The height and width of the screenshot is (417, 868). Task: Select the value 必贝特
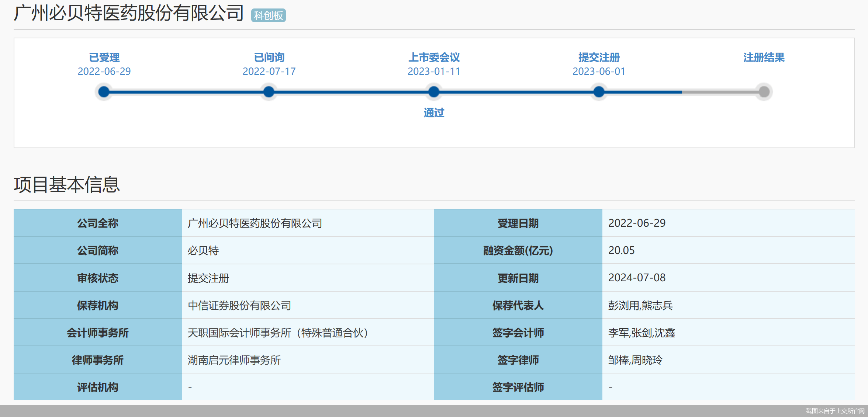[203, 251]
